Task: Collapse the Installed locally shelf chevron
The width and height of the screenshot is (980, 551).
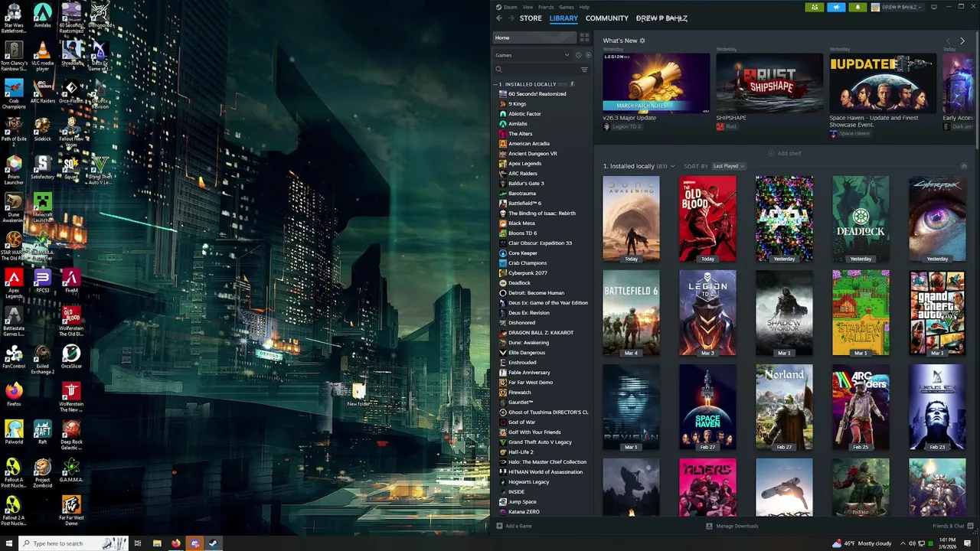Action: [964, 166]
